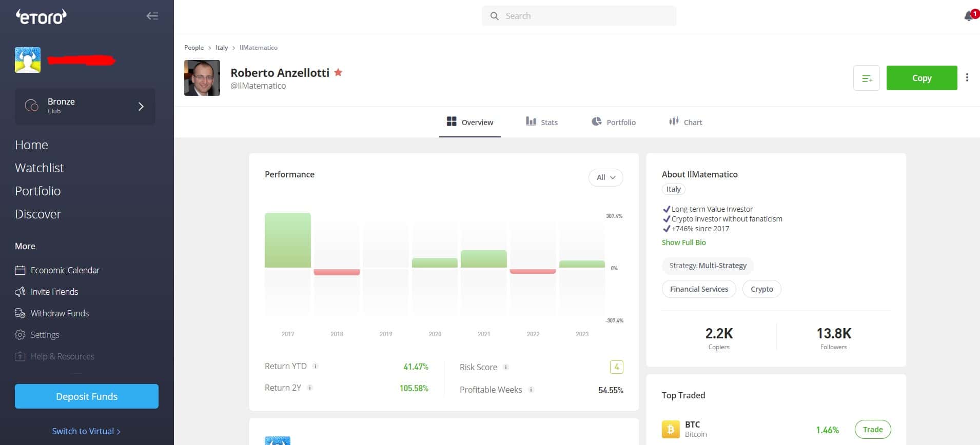Click the Return 2Y info icon
This screenshot has height=445, width=980.
pos(310,388)
